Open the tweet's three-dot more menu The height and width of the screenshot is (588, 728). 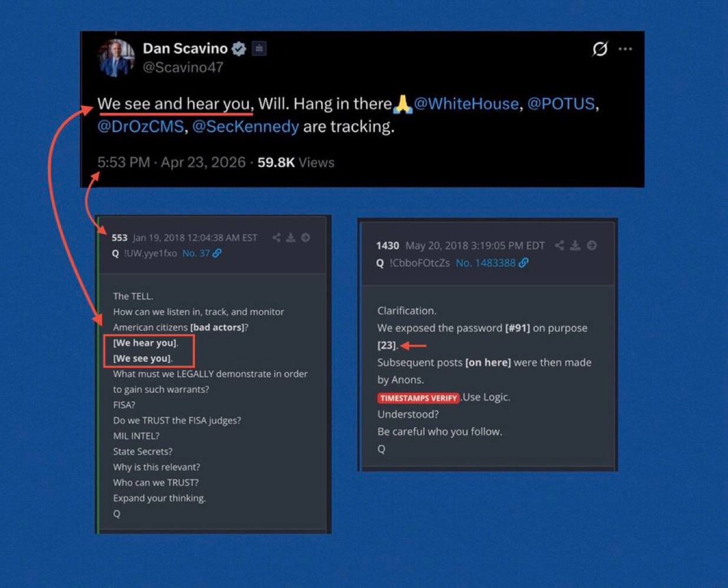[626, 49]
